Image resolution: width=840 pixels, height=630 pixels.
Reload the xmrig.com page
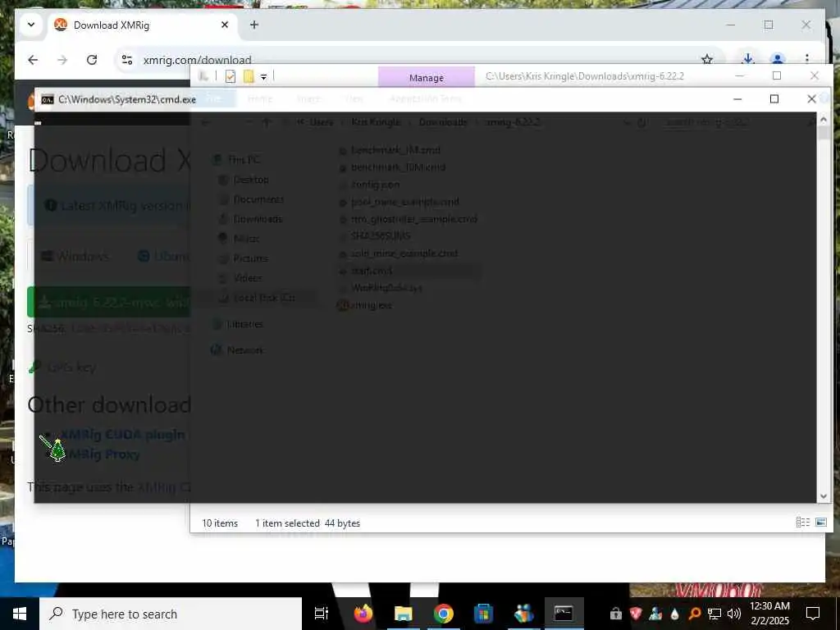point(92,59)
